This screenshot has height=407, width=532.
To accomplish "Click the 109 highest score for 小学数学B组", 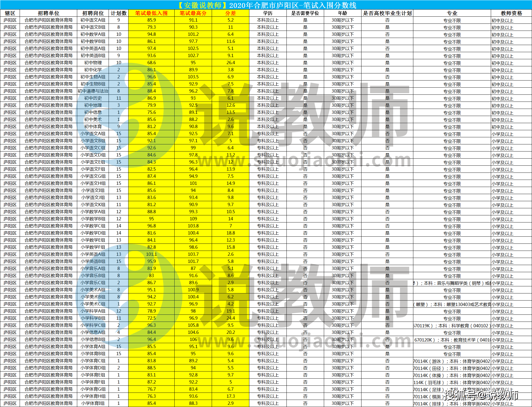I will coord(193,219).
